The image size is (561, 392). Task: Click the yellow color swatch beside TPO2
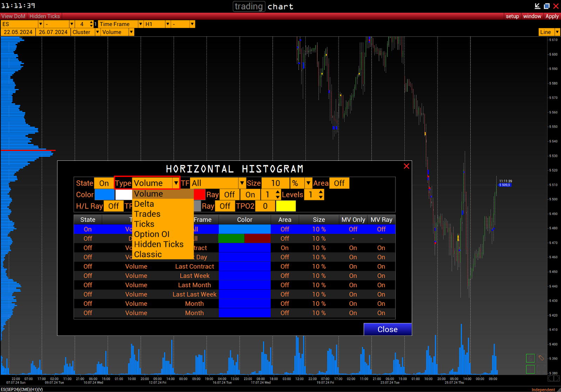(286, 206)
